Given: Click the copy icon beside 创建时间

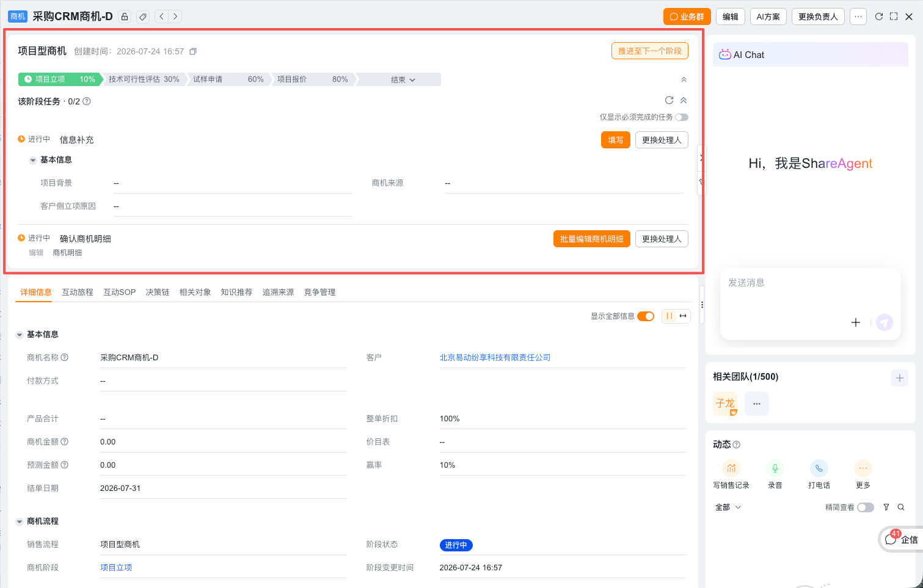Looking at the screenshot, I should pos(193,51).
